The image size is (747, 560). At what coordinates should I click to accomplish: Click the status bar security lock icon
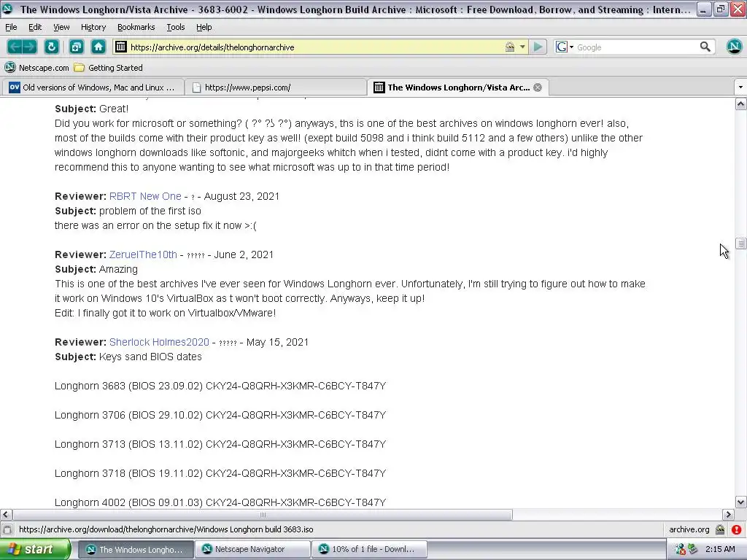click(x=720, y=529)
